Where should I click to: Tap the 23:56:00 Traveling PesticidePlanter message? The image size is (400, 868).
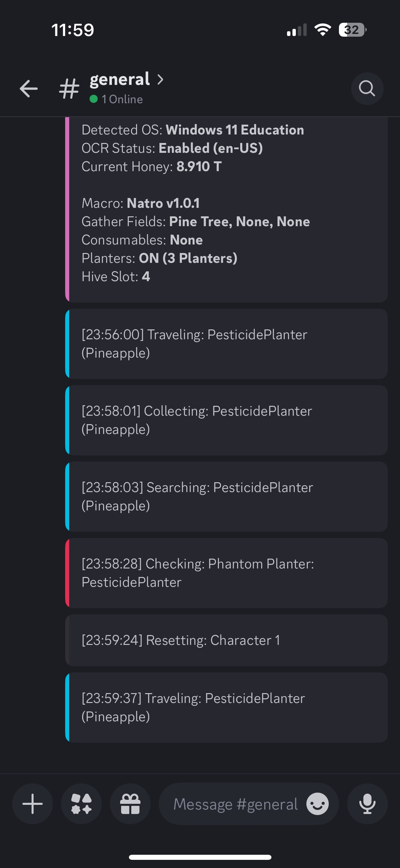pos(226,344)
